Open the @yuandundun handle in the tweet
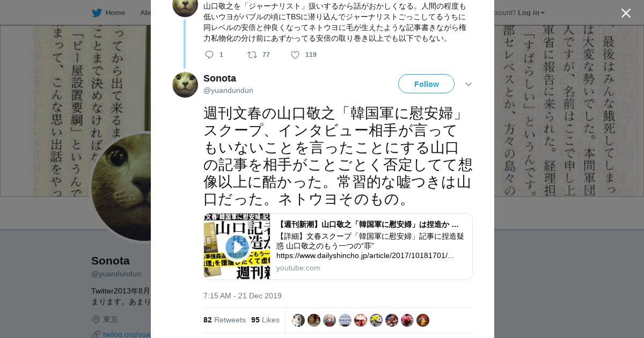Screen dimensions: 644x338 click(228, 91)
